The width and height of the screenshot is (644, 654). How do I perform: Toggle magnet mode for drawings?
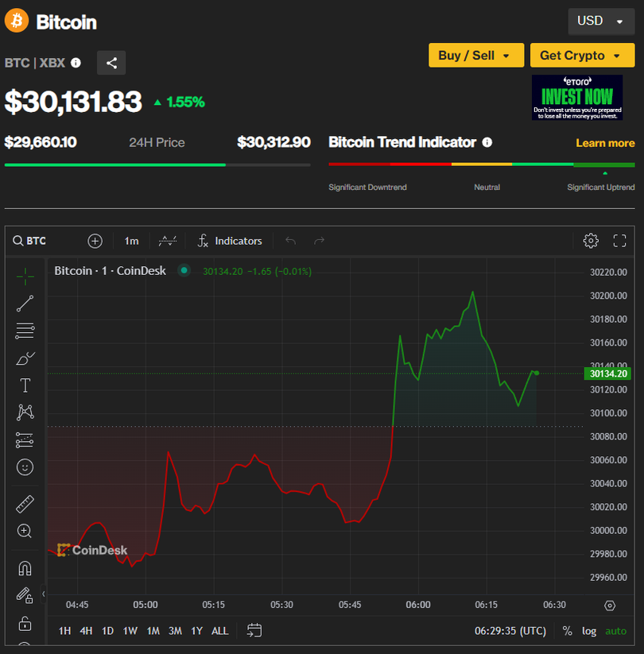tap(25, 568)
